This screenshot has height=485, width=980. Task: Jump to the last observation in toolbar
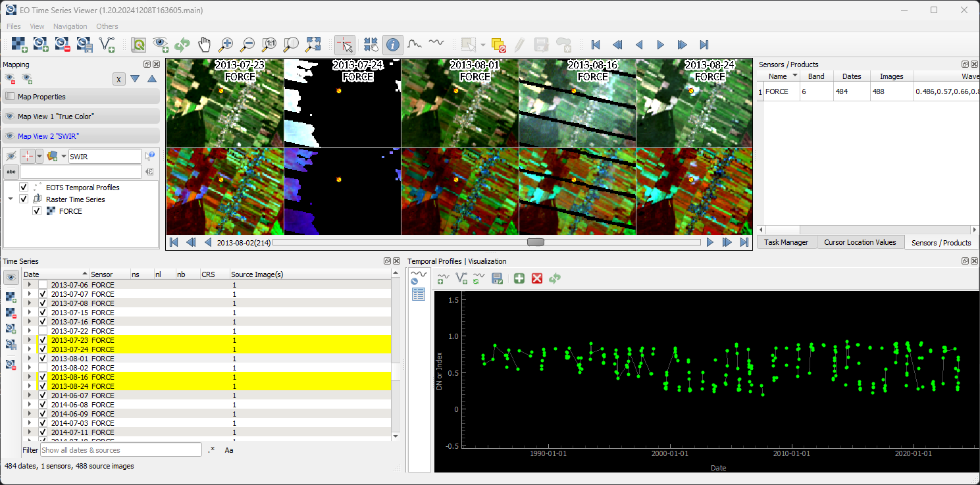[704, 45]
